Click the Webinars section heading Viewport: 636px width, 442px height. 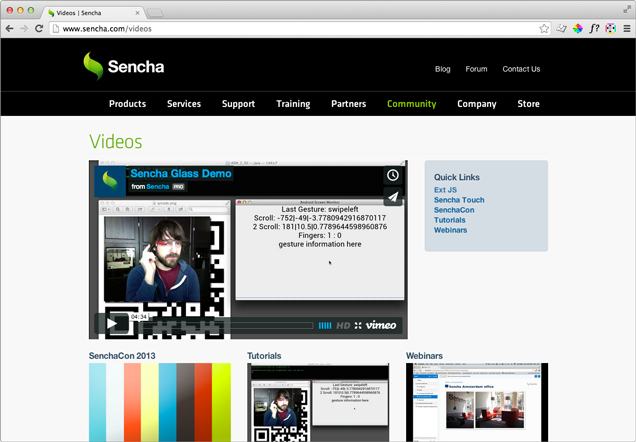click(424, 356)
